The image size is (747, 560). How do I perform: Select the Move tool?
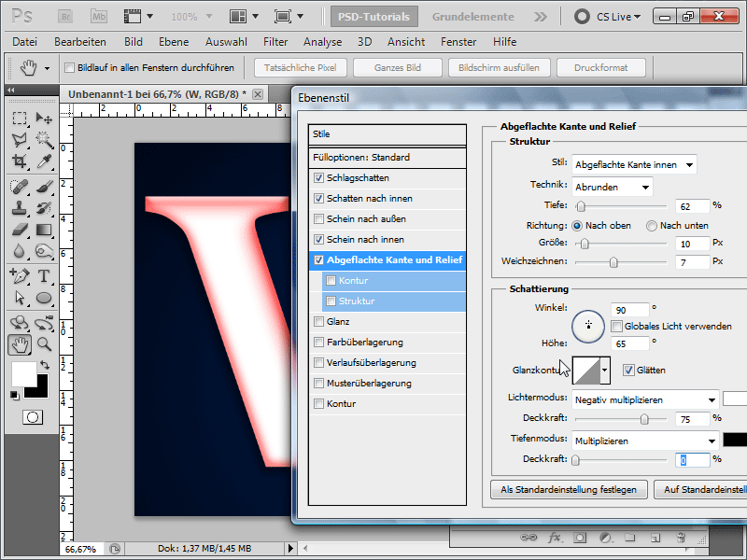pos(44,118)
